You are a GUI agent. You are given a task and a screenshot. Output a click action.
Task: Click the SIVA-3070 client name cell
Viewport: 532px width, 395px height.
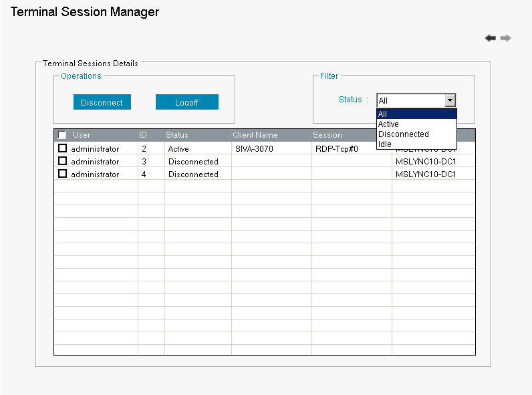tap(254, 148)
